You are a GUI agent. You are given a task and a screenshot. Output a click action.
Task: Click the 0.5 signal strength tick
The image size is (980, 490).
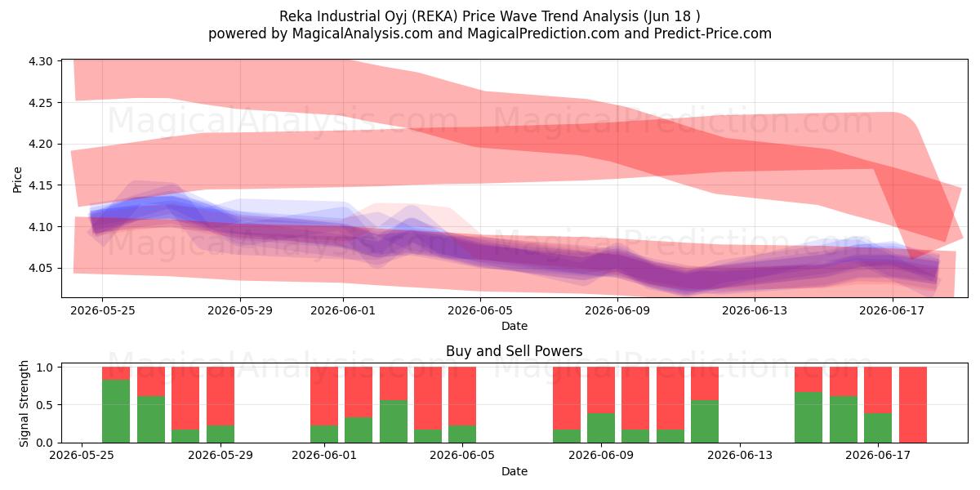(45, 405)
